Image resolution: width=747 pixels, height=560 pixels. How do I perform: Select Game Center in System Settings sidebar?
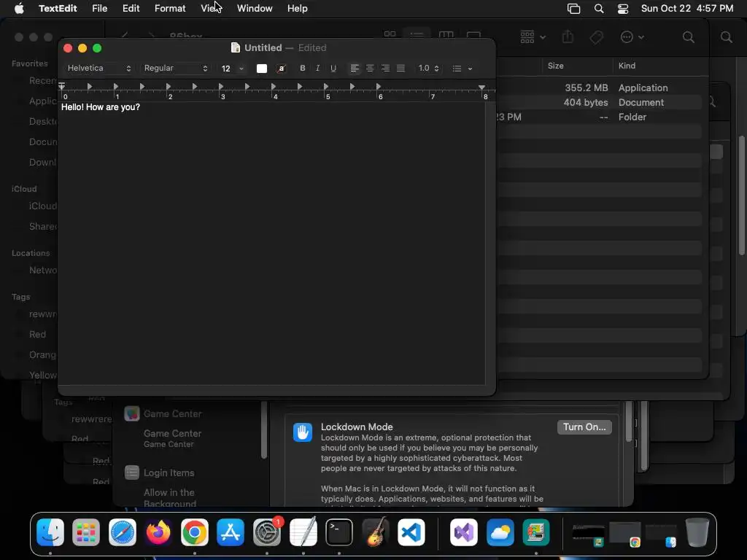click(x=163, y=414)
